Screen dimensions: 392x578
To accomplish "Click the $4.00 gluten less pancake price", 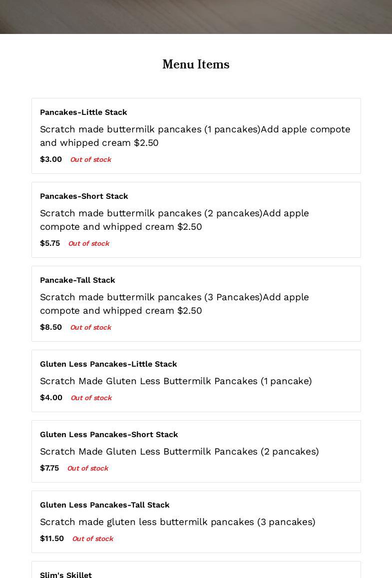I will 51,398.
